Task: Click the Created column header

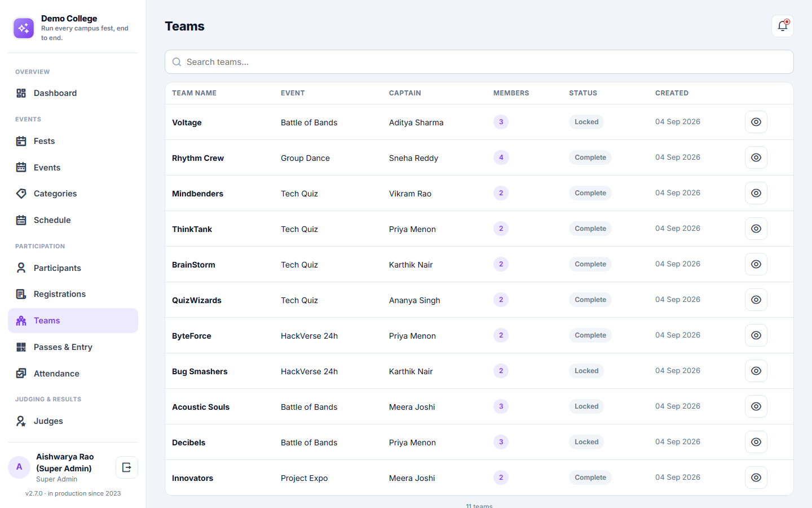Action: click(672, 93)
